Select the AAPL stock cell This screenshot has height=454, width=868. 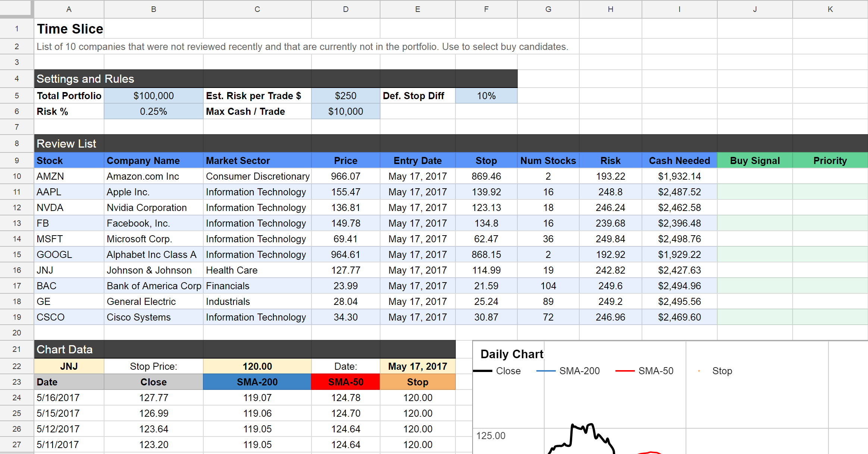click(69, 192)
